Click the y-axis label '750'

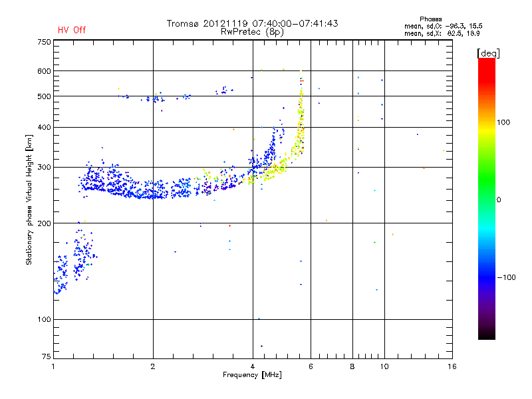click(44, 42)
